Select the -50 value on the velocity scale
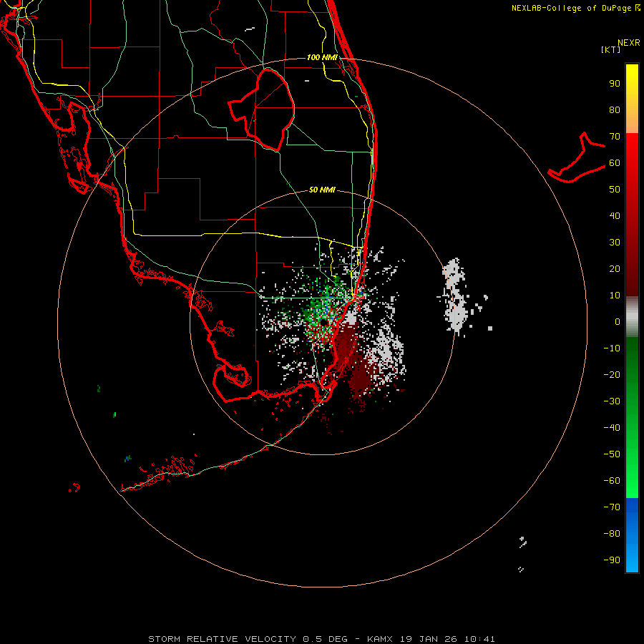Viewport: 644px width, 644px height. point(612,454)
